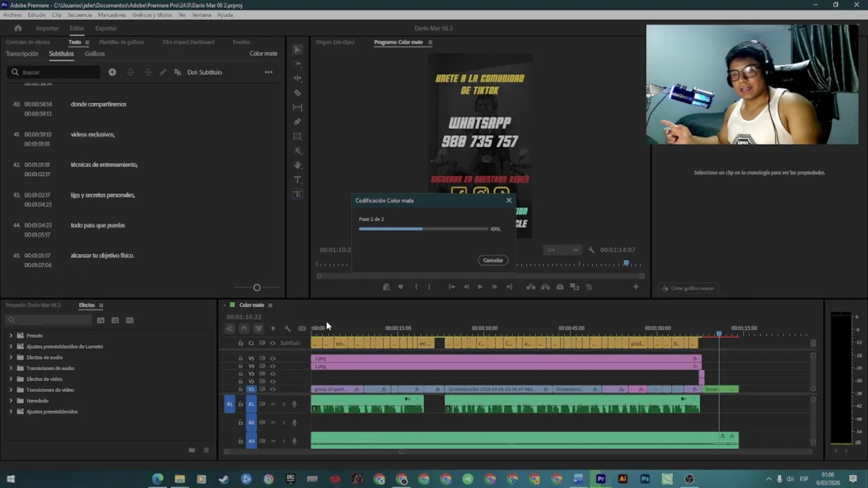Expand the Efectos de audio folder
This screenshot has width=868, height=488.
[10, 357]
